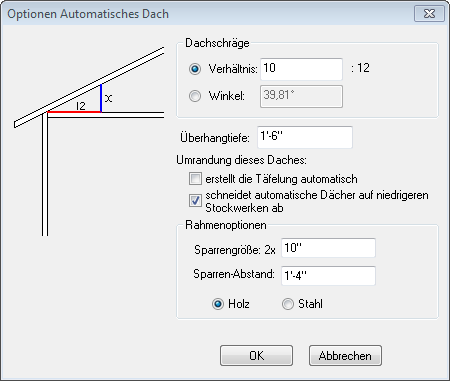
Task: Select the Winkel radio button
Action: 195,96
